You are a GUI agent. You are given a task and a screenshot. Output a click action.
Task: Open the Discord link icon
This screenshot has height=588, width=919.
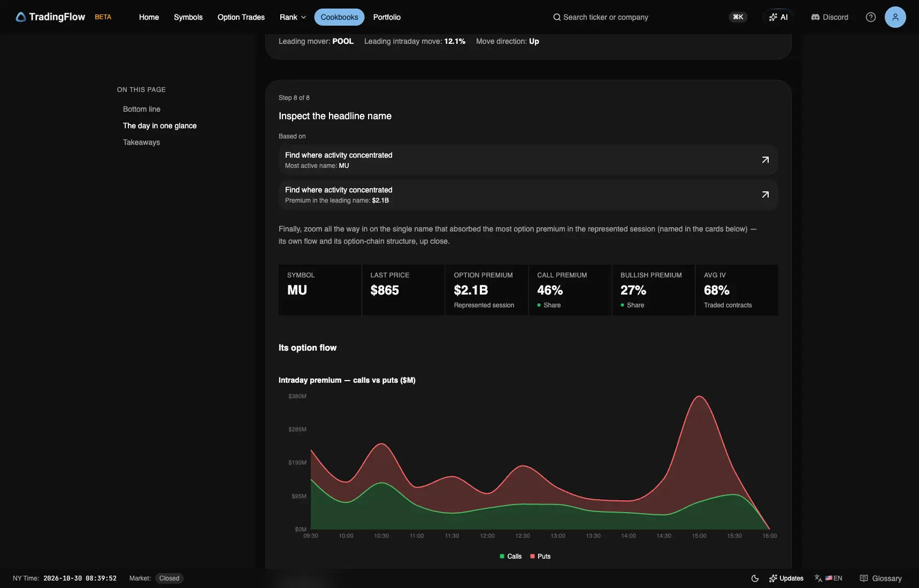click(x=815, y=17)
